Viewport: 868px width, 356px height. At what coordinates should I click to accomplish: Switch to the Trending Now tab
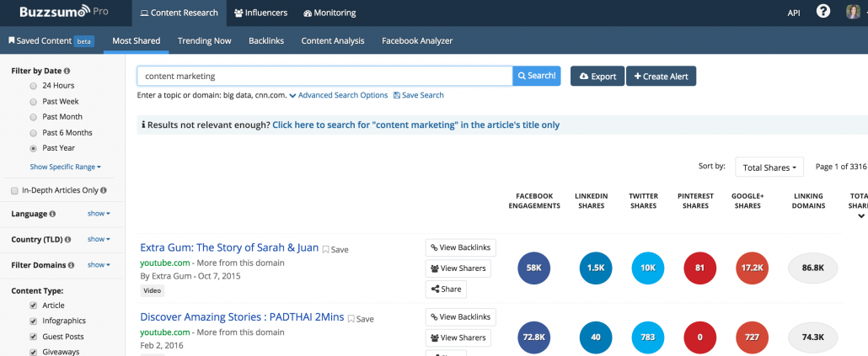(204, 41)
